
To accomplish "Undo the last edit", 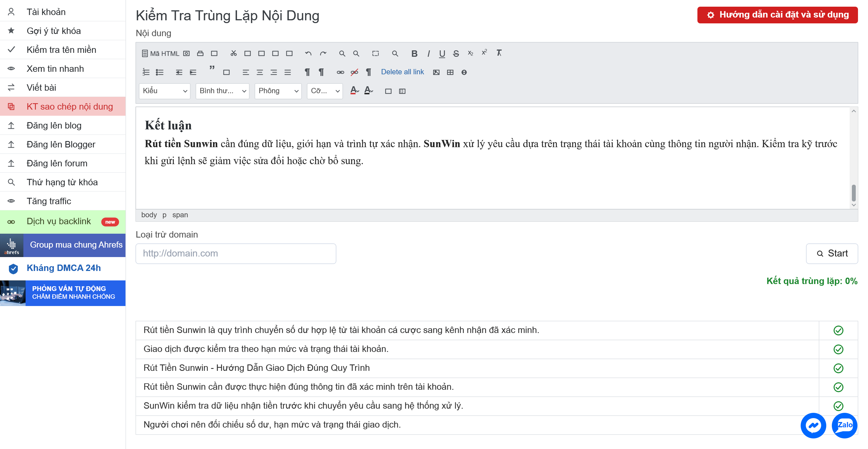I will click(x=308, y=53).
